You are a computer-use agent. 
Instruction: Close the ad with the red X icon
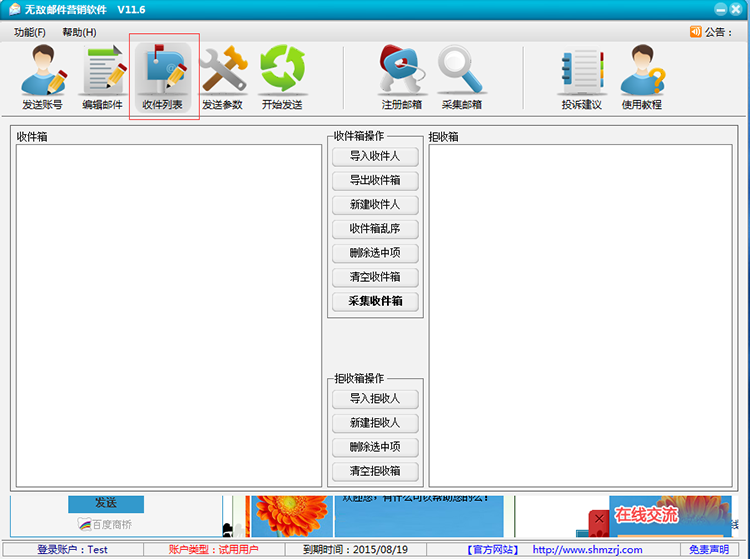click(599, 518)
